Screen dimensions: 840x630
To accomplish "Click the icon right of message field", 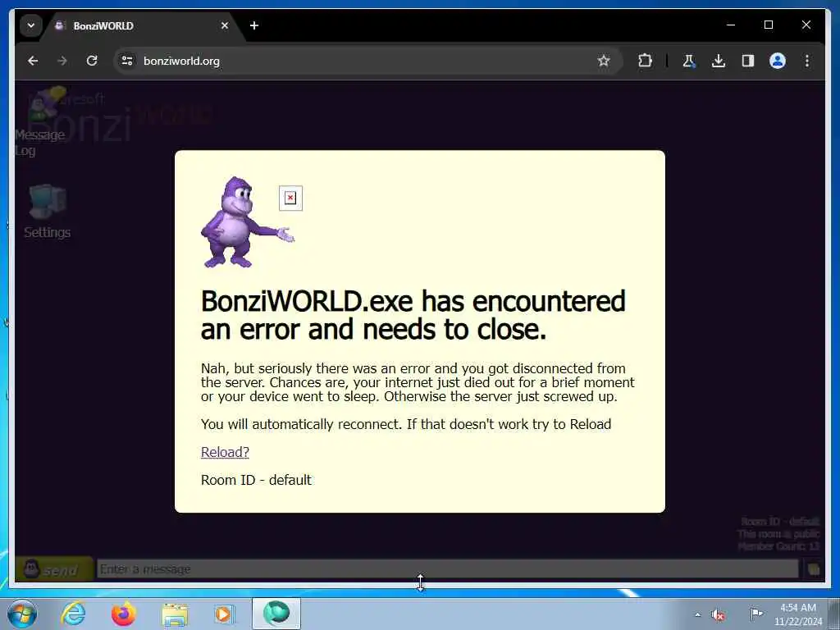I will [814, 569].
